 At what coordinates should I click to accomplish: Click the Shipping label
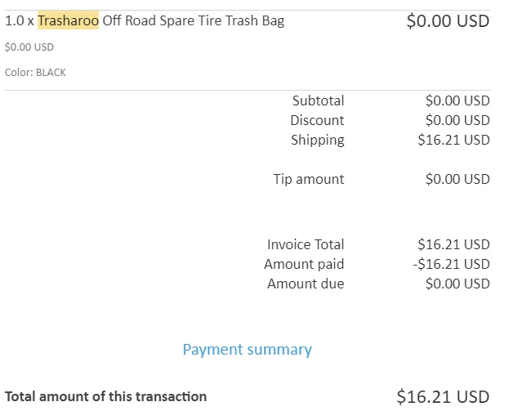(x=317, y=140)
